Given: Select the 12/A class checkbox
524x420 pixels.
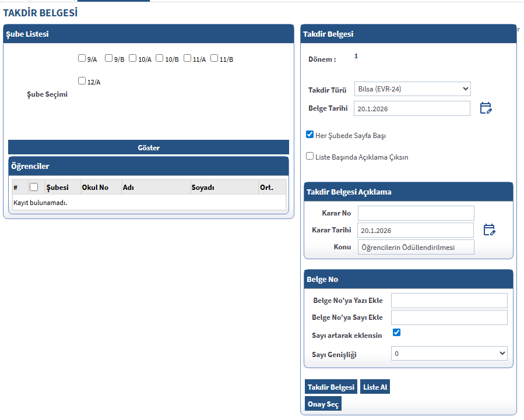Looking at the screenshot, I should coord(82,81).
